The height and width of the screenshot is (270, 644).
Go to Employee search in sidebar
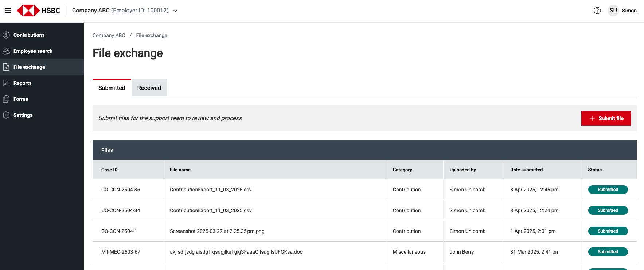42,51
